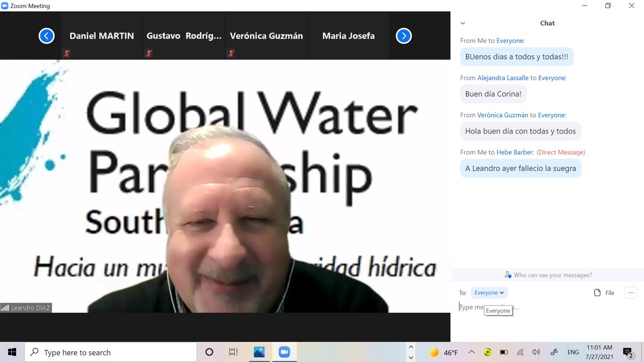Click Zoom Meeting icon in title bar
This screenshot has width=644, height=362.
(x=5, y=6)
